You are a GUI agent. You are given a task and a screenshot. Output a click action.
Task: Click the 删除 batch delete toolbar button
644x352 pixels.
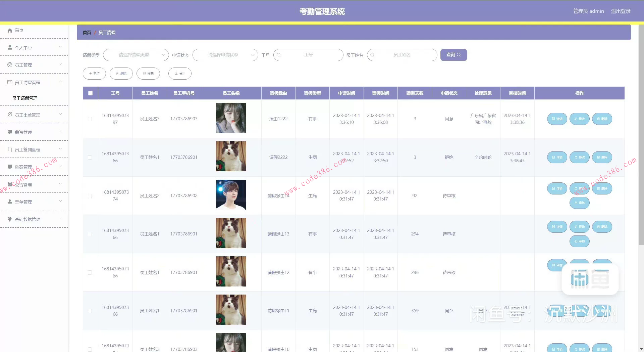[x=121, y=74]
